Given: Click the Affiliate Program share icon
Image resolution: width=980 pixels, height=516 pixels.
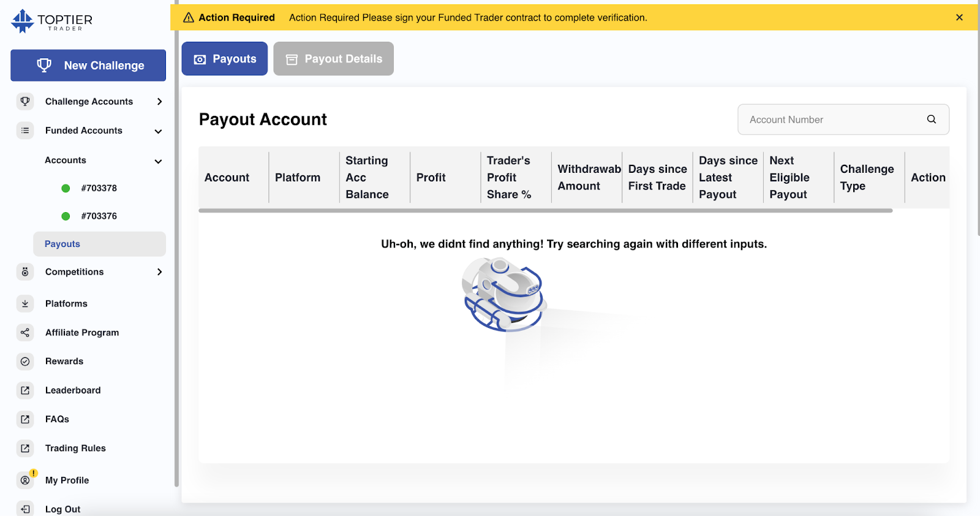Looking at the screenshot, I should coord(25,333).
